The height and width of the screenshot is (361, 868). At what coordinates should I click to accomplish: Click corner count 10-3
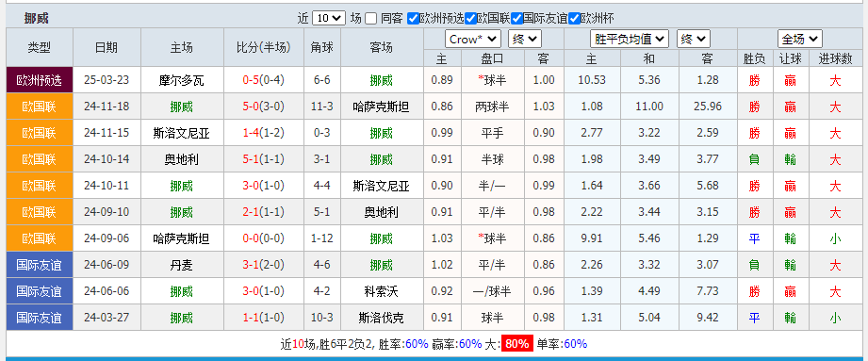(322, 318)
